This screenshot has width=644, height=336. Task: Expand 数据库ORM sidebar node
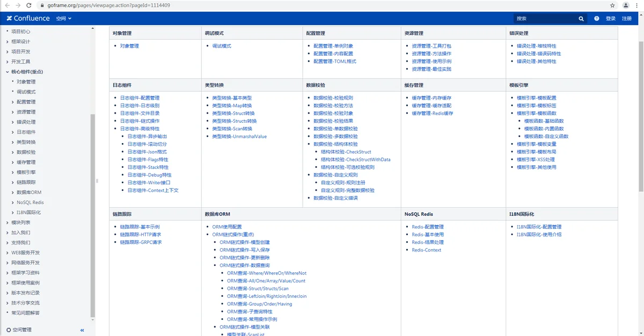tap(13, 192)
